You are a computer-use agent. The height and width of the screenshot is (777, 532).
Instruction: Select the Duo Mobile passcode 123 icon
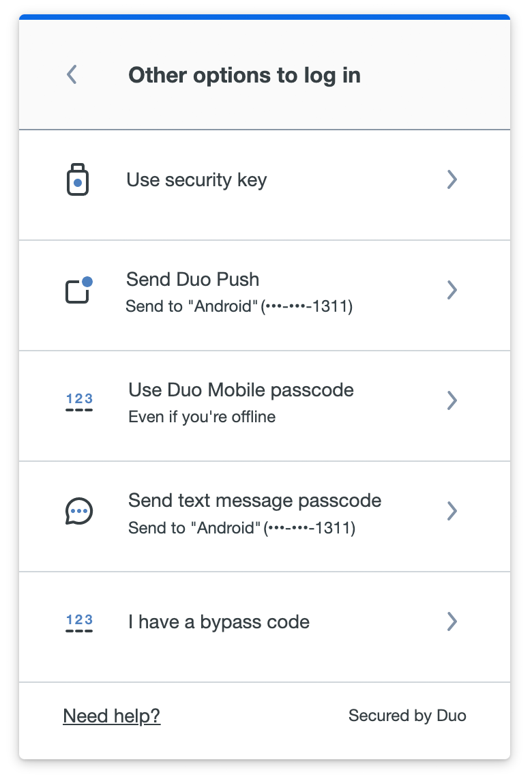(x=78, y=399)
